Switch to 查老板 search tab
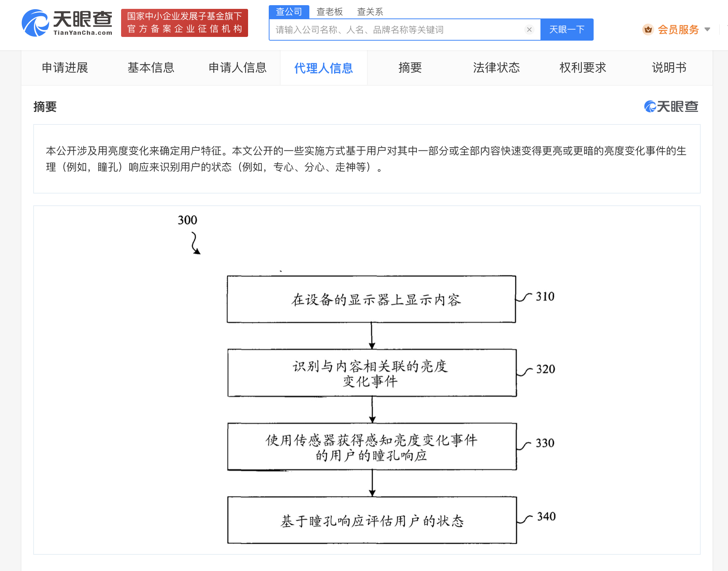This screenshot has height=571, width=728. (x=329, y=12)
